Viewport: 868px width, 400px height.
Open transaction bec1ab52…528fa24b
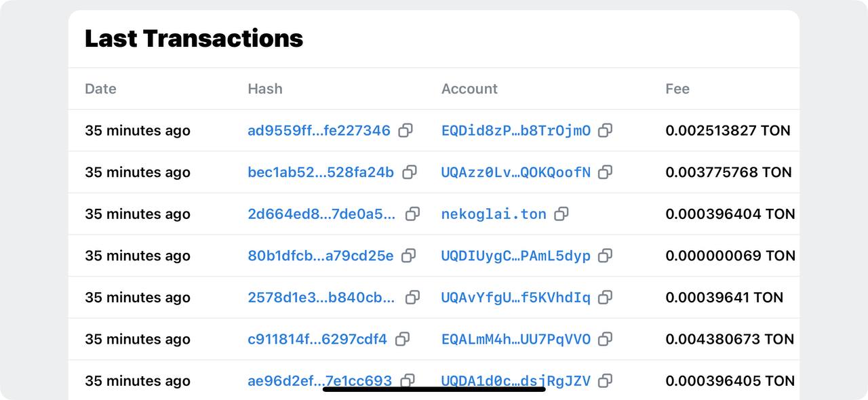coord(321,172)
